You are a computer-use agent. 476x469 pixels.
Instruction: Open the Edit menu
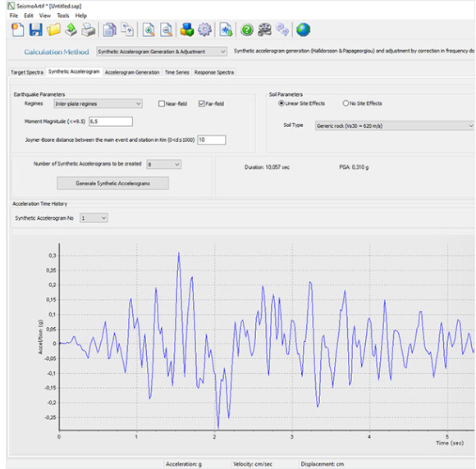(29, 16)
